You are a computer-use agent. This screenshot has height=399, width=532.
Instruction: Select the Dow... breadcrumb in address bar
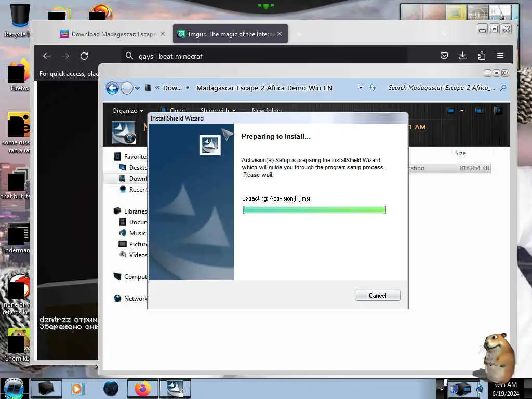172,88
